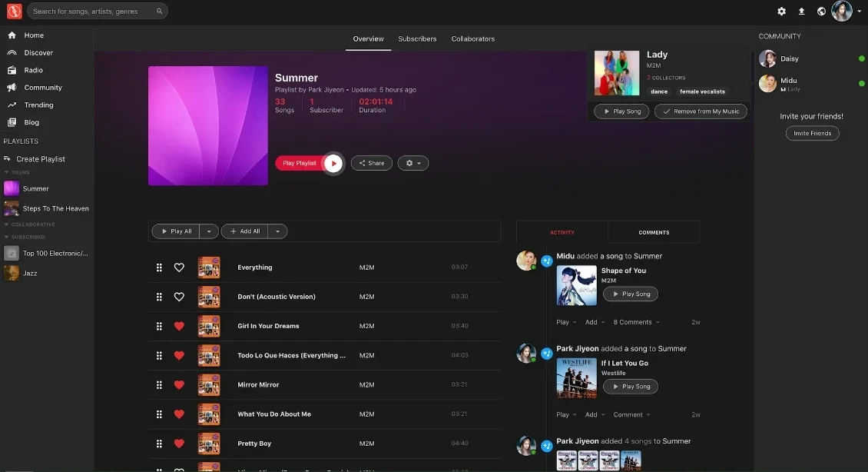This screenshot has width=868, height=472.
Task: Collapse the SUBSCRIBED playlists section
Action: click(x=7, y=237)
